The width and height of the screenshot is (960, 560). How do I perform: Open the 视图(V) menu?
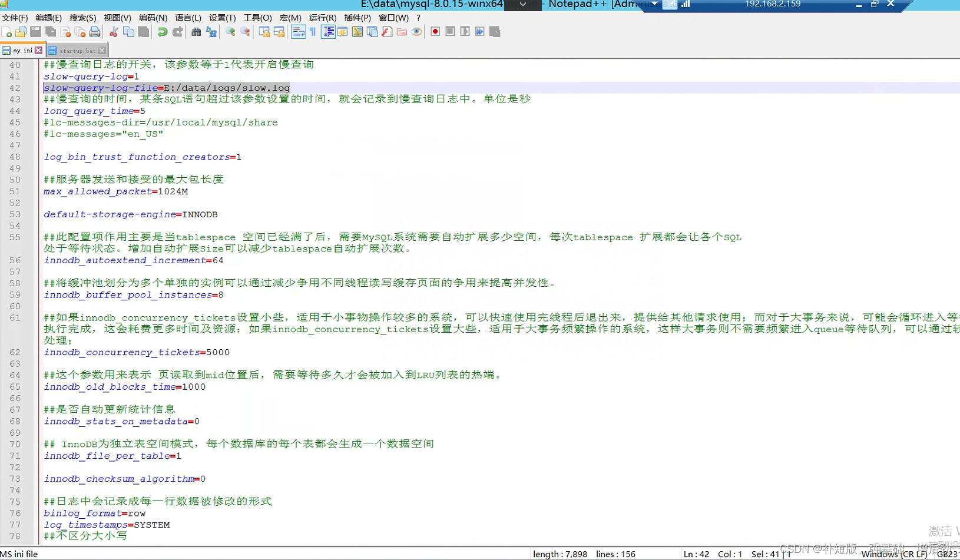[x=117, y=18]
